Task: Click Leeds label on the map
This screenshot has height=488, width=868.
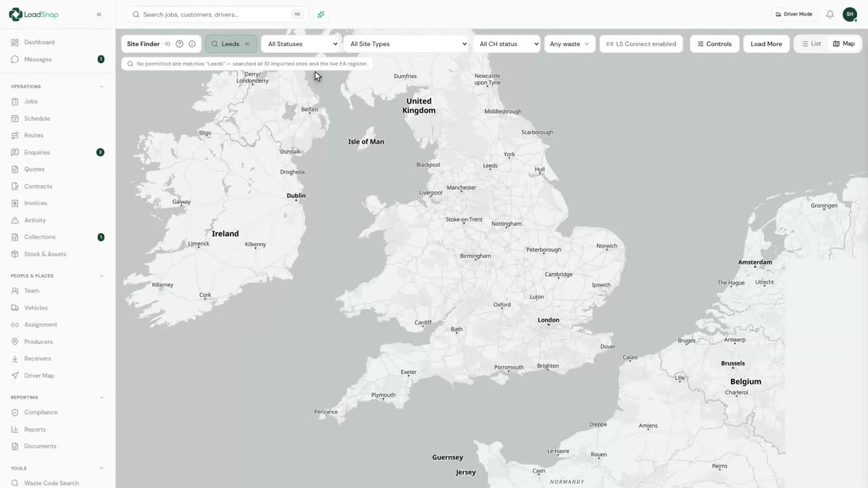Action: click(x=490, y=165)
